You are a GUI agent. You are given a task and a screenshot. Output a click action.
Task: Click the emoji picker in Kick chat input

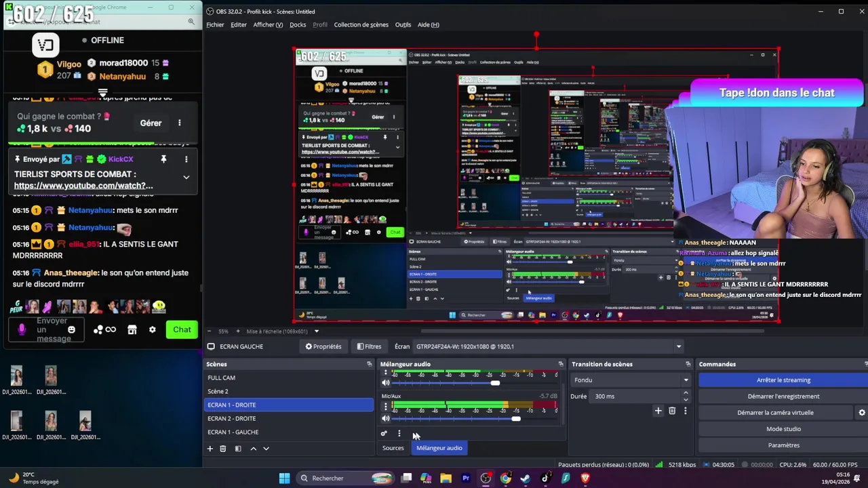[x=71, y=329]
